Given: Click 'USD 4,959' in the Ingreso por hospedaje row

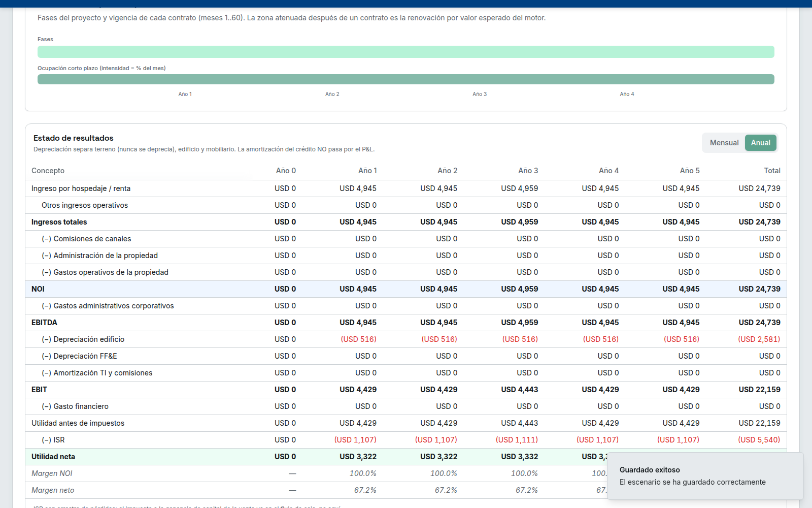Looking at the screenshot, I should (520, 188).
